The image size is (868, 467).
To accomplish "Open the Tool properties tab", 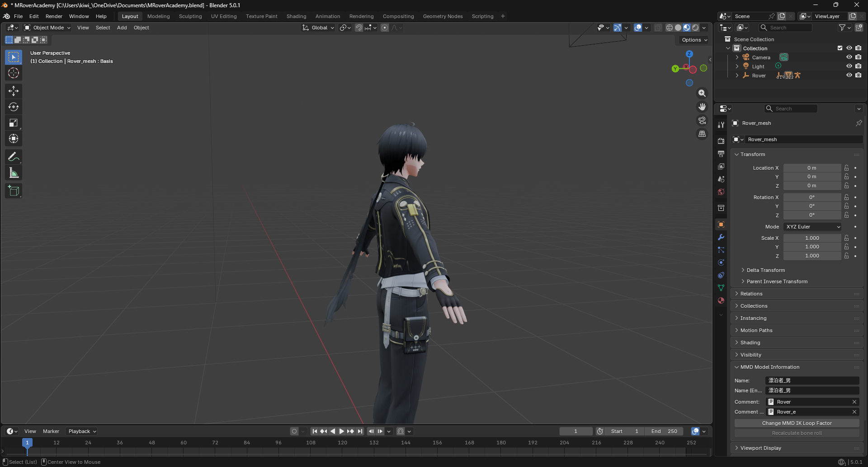I will 721,125.
